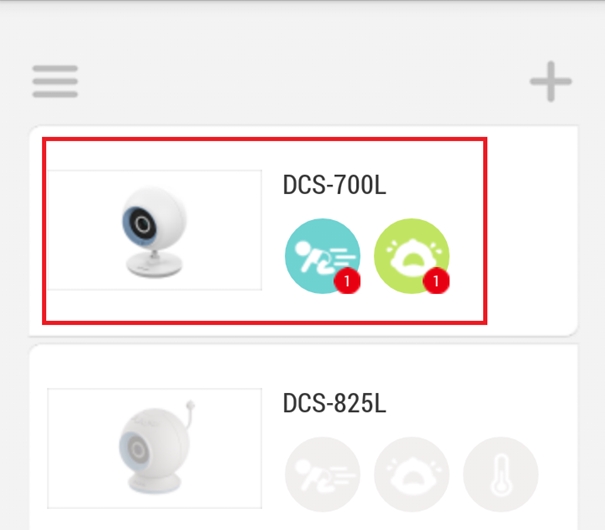Tap the green crying face icon
Image resolution: width=605 pixels, height=530 pixels.
412,256
